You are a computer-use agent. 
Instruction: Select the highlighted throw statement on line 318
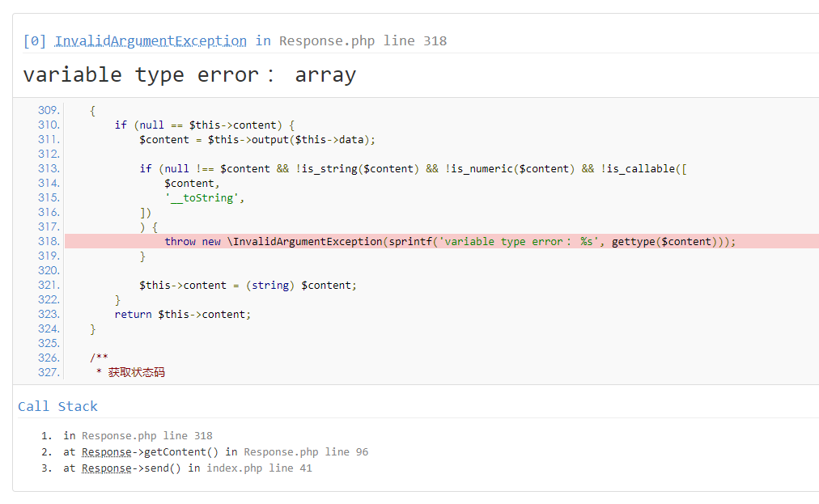[x=449, y=241]
